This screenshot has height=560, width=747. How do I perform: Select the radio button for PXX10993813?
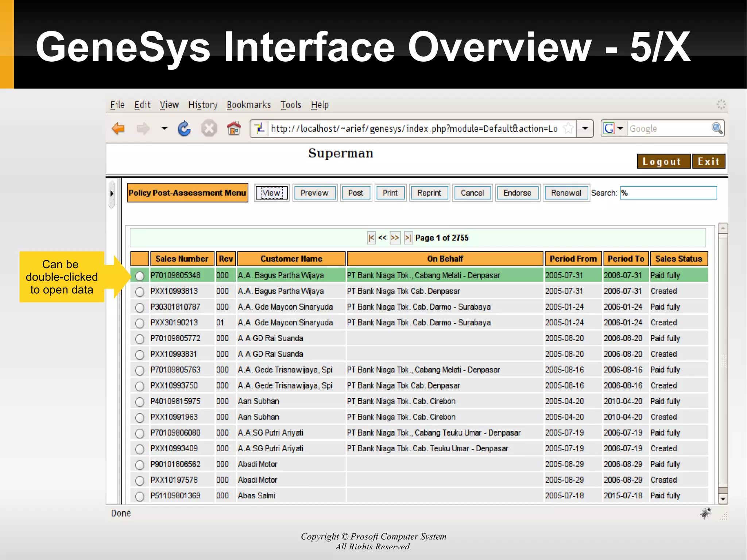tap(140, 292)
